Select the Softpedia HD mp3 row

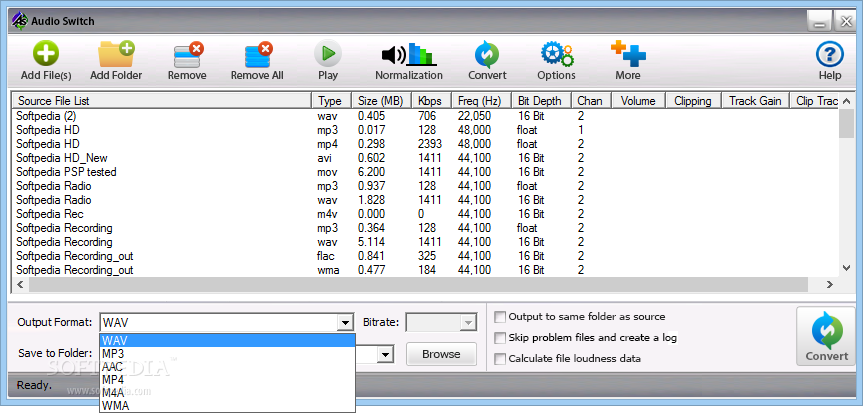tap(425, 130)
